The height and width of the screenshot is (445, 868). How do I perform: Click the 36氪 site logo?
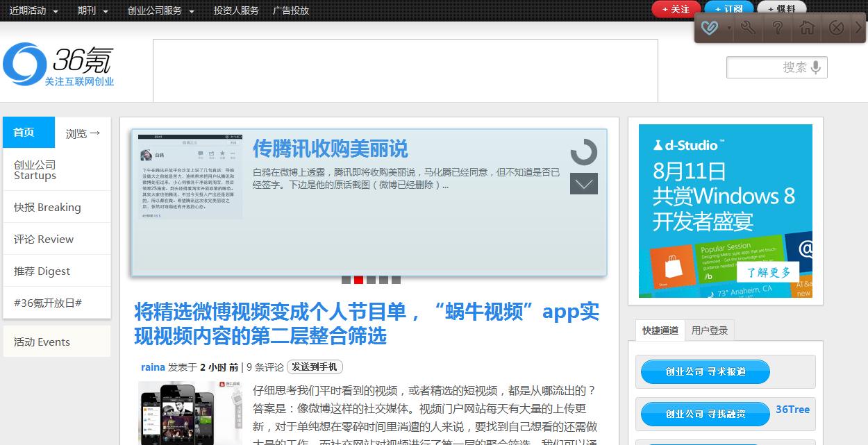coord(59,65)
